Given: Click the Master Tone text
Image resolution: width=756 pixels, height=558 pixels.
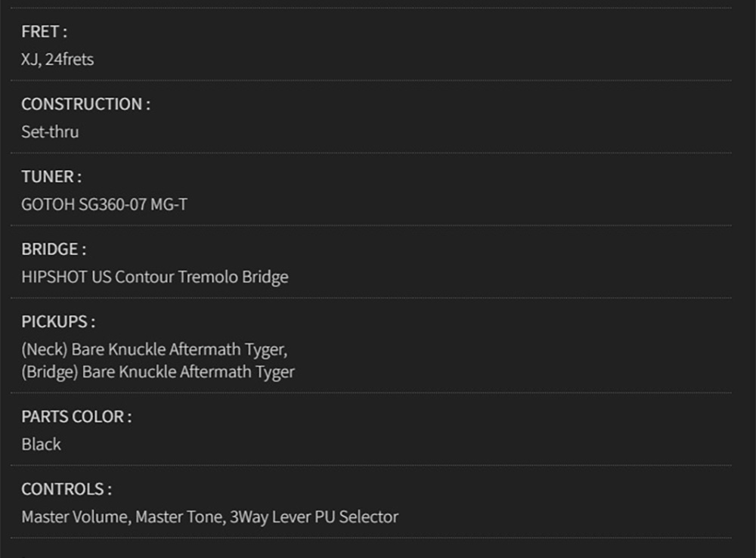Looking at the screenshot, I should [179, 517].
